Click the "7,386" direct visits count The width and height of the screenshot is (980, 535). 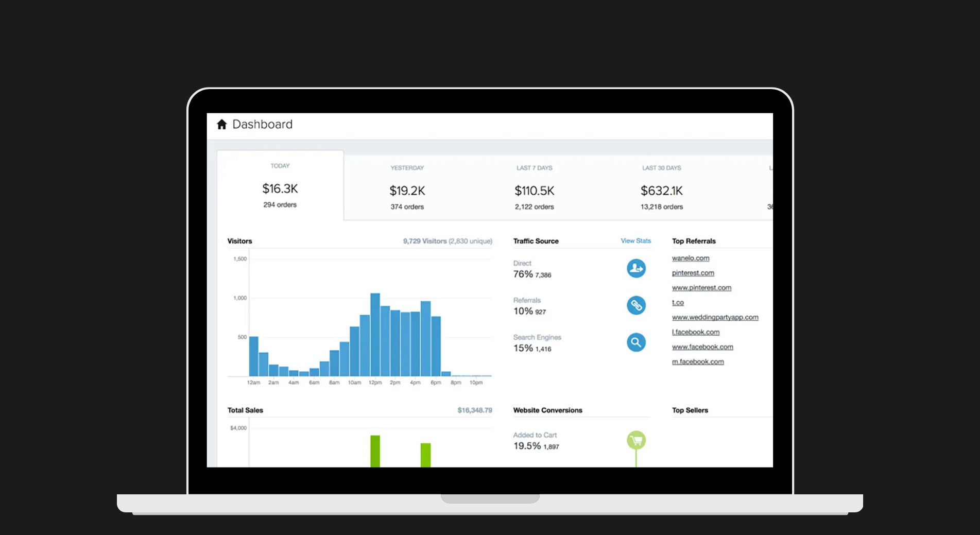click(x=543, y=275)
